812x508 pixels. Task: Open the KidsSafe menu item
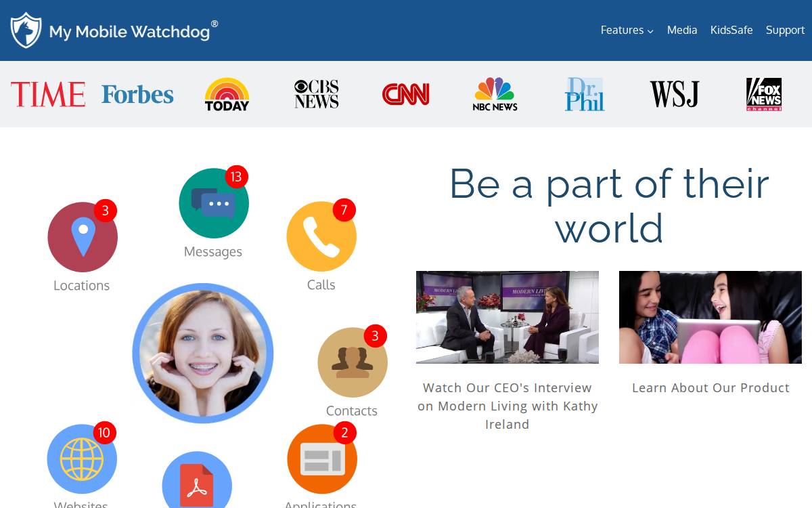coord(731,30)
